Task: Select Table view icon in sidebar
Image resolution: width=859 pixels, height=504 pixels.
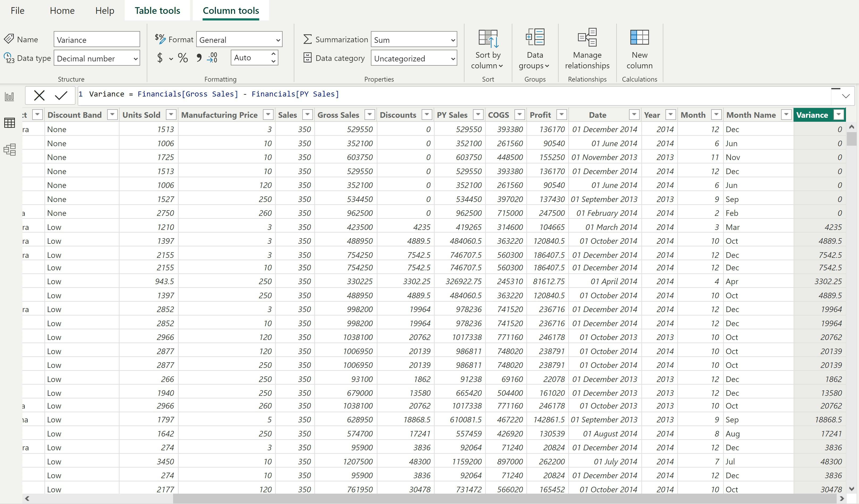Action: (x=10, y=123)
